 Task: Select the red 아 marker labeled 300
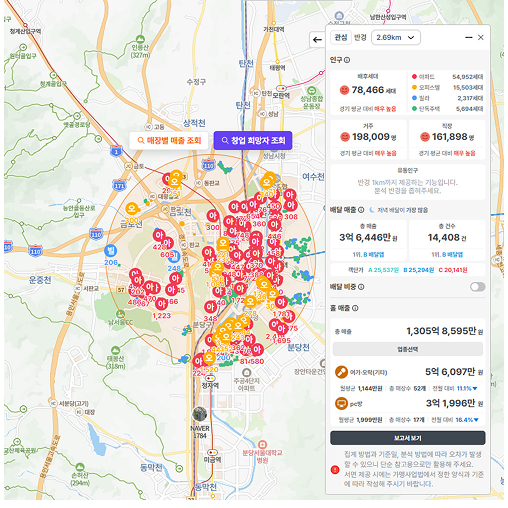pos(213,216)
